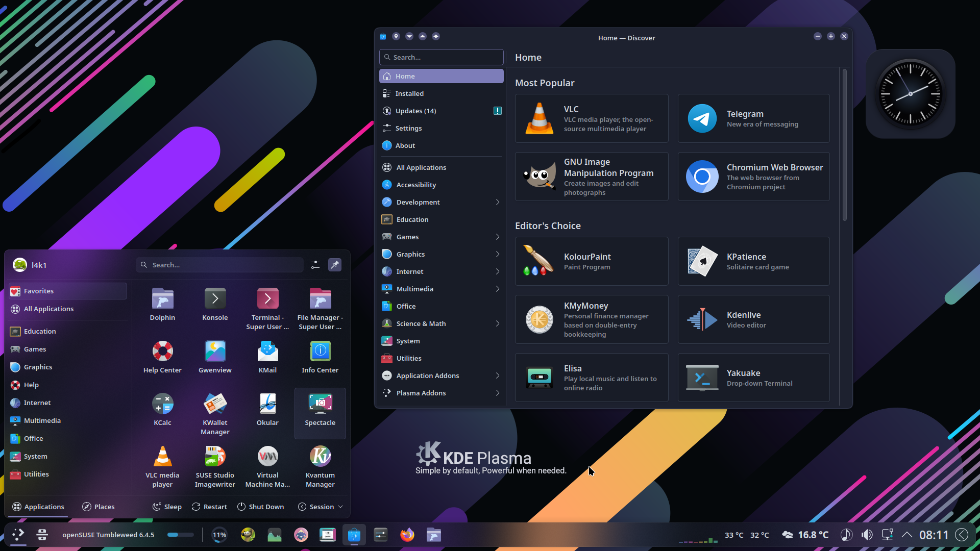Focus the launcher search field

pos(219,265)
